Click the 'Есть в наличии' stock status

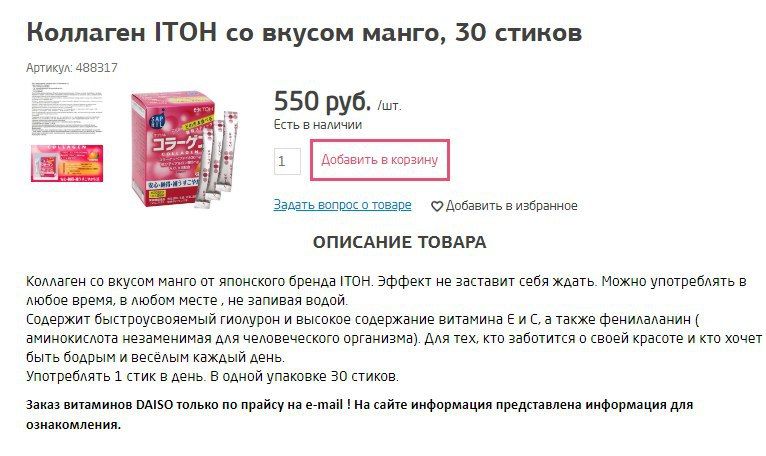pyautogui.click(x=318, y=125)
